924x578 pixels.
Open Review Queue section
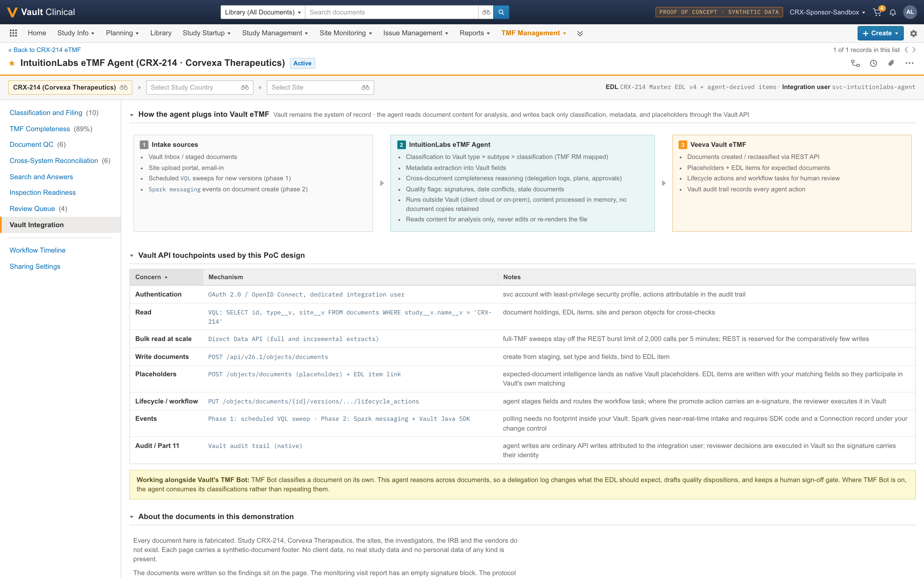pos(32,209)
